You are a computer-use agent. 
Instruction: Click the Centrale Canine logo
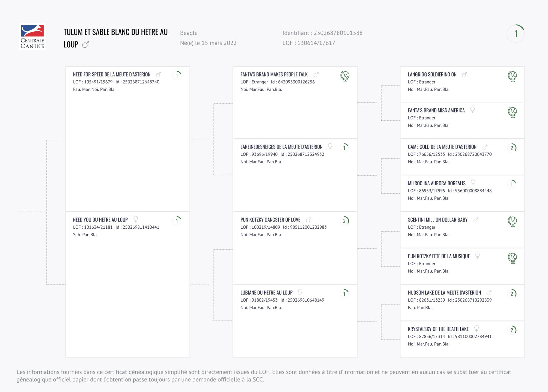click(x=32, y=36)
